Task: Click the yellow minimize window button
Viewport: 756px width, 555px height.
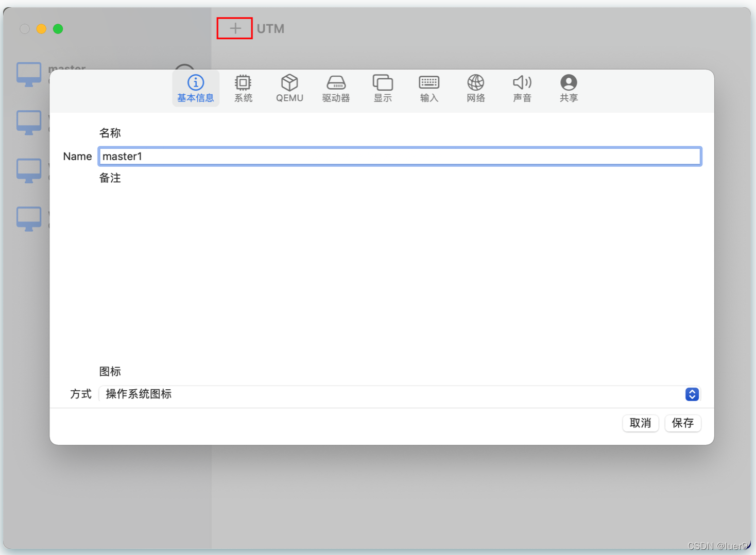Action: pyautogui.click(x=41, y=29)
